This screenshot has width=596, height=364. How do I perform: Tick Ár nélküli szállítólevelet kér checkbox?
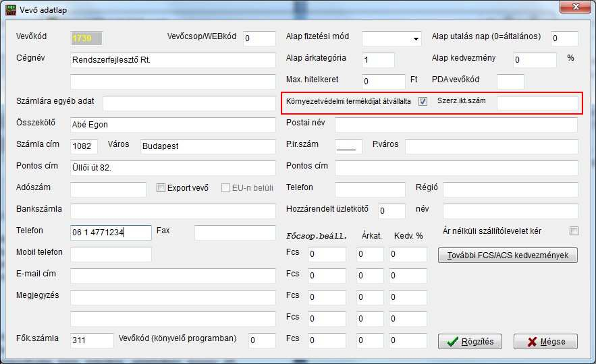point(574,231)
